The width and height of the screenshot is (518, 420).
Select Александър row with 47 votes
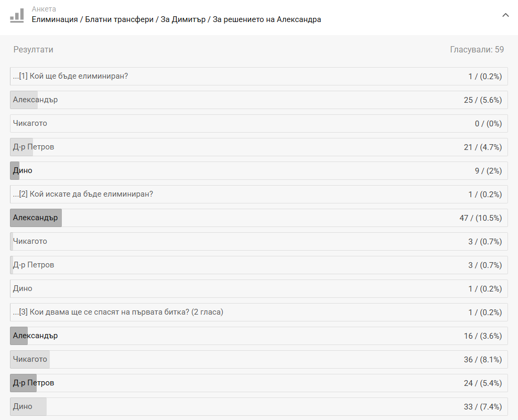(x=258, y=218)
